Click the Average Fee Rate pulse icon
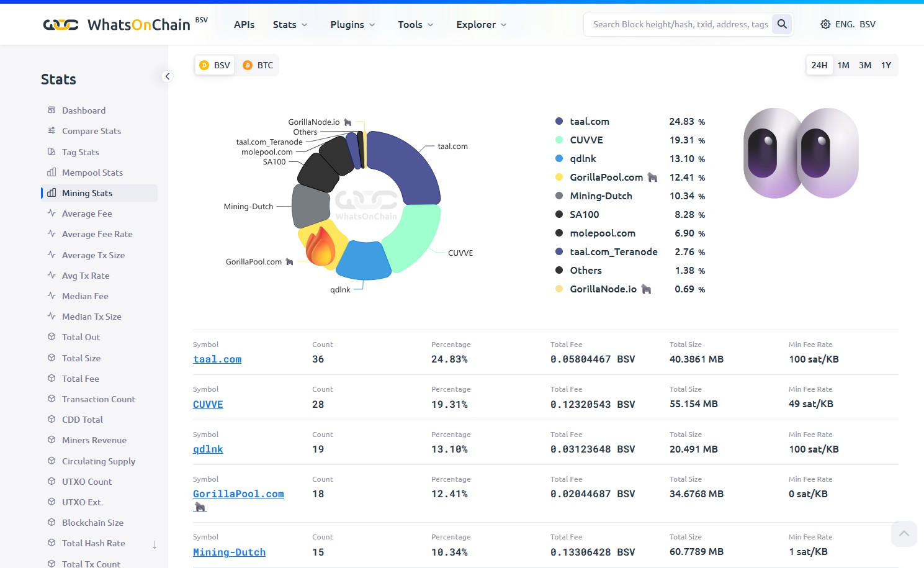Viewport: 924px width, 568px height. [x=52, y=233]
